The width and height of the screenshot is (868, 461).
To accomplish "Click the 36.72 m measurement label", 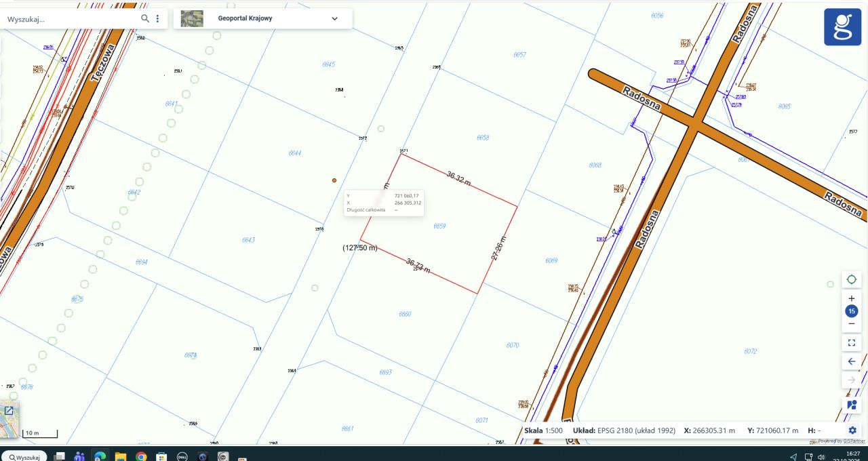I will click(418, 265).
